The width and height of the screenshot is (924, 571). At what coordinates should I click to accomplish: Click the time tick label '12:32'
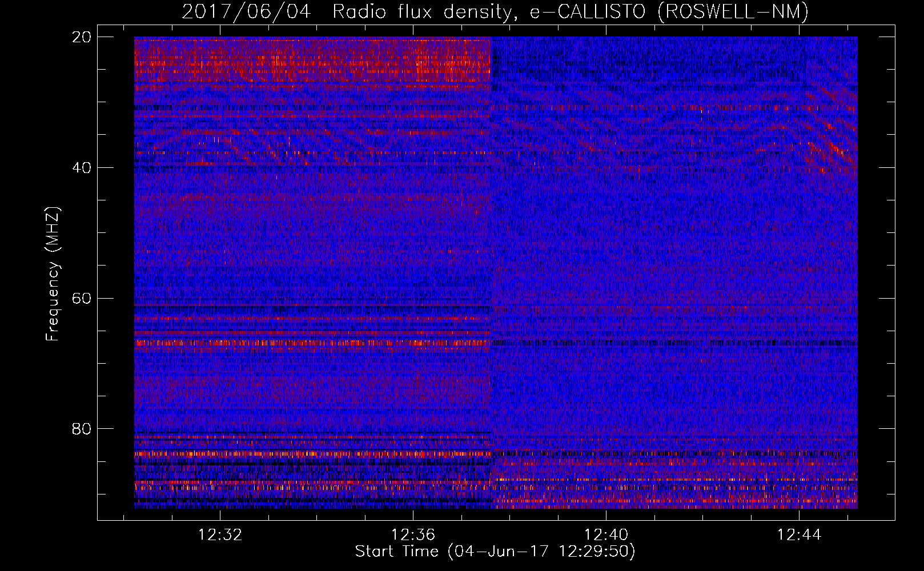[220, 534]
